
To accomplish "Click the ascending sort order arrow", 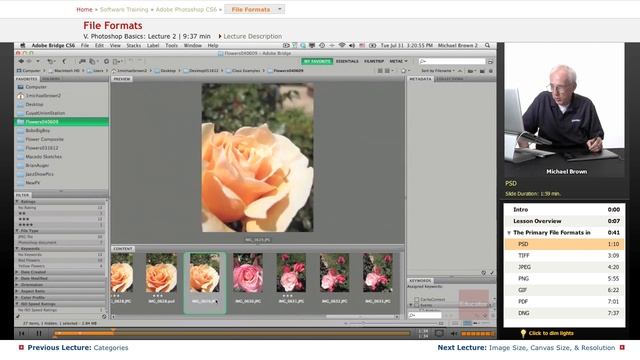I will click(x=460, y=71).
